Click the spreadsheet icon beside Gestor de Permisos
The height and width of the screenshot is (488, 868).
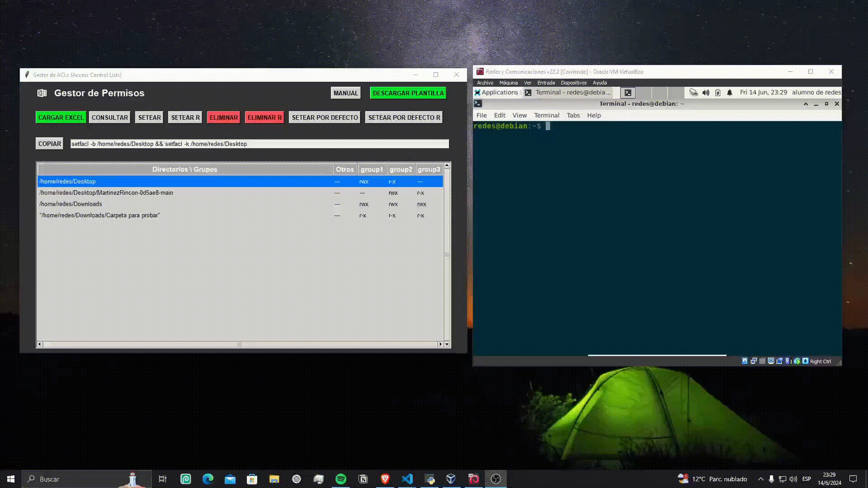[42, 93]
